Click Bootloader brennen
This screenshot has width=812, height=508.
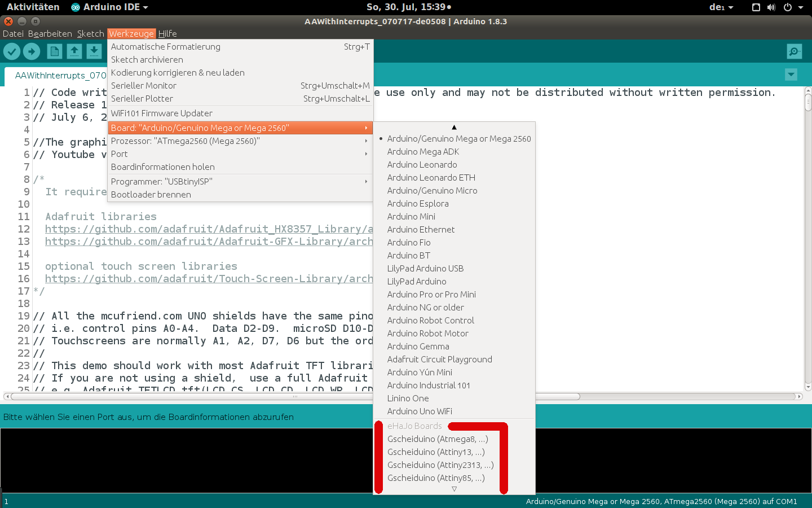point(240,195)
